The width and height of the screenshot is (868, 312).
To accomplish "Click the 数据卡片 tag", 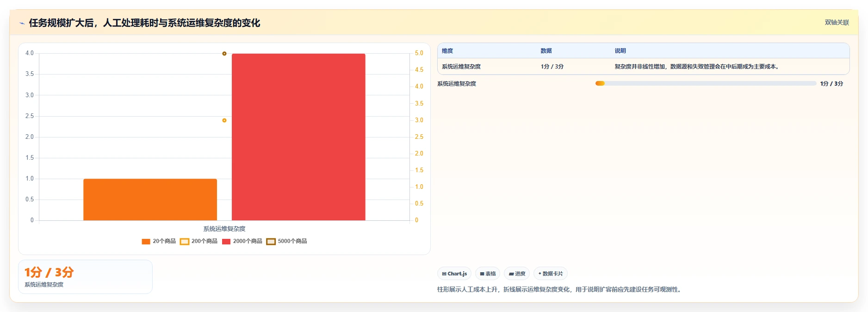I will 551,274.
